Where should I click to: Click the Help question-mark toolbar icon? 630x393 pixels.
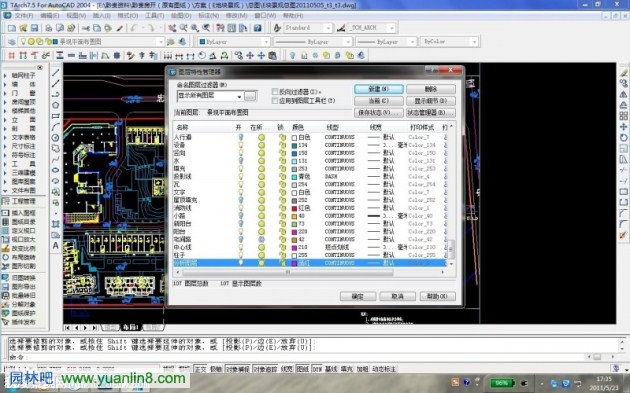click(258, 28)
